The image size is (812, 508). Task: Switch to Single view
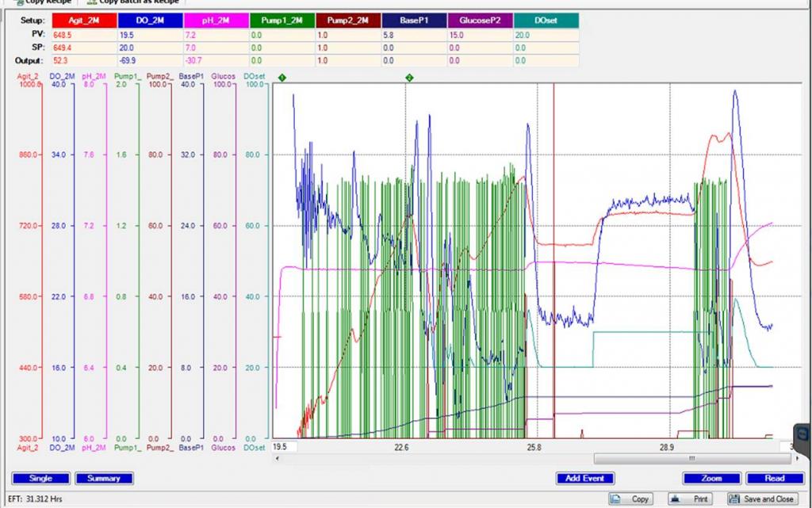click(40, 478)
